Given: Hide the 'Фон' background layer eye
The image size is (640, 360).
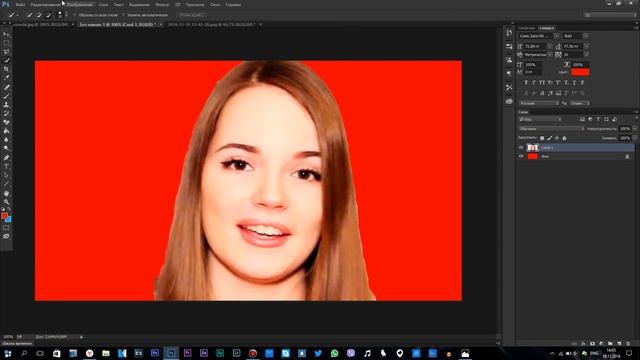Looking at the screenshot, I should (x=521, y=156).
